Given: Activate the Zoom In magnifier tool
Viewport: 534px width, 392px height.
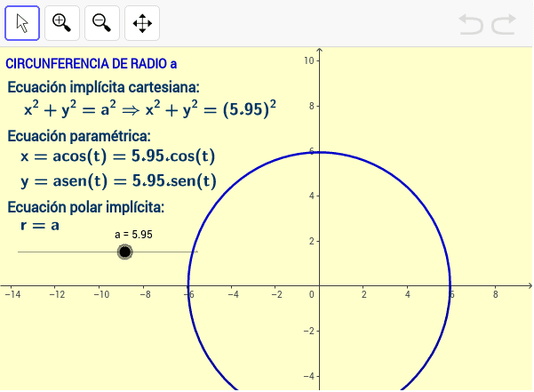Looking at the screenshot, I should tap(62, 23).
